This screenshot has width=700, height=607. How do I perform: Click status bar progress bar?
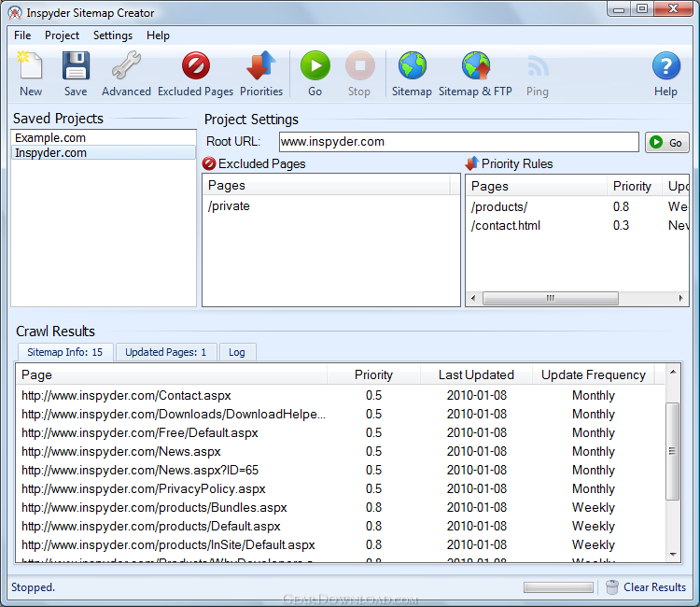[558, 587]
